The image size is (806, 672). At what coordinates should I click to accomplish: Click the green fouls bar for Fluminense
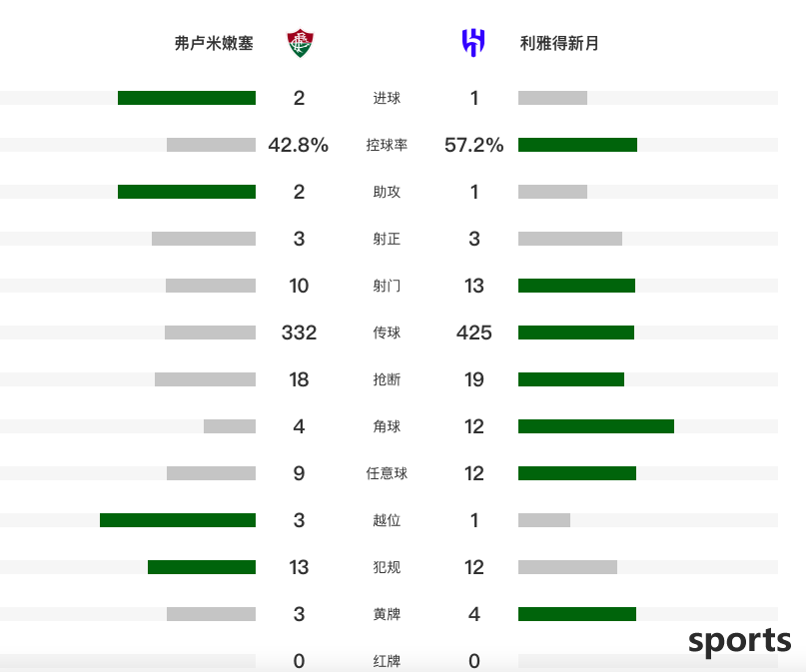pyautogui.click(x=202, y=567)
